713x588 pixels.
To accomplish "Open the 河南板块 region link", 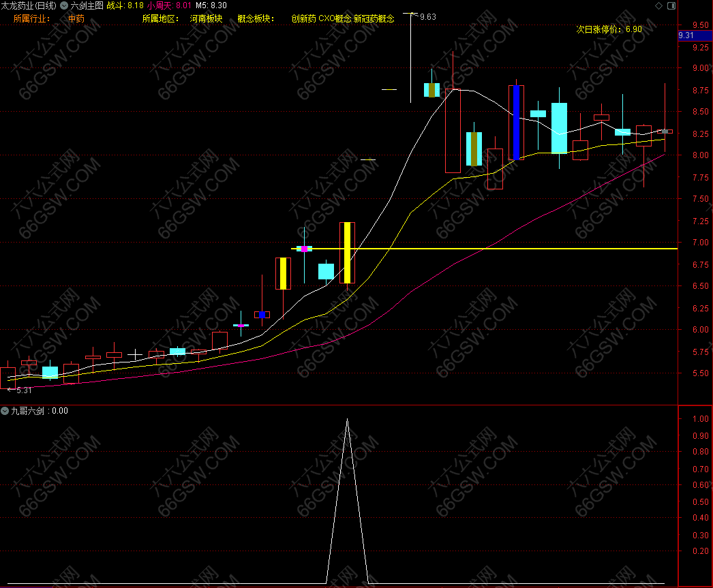I will point(206,18).
